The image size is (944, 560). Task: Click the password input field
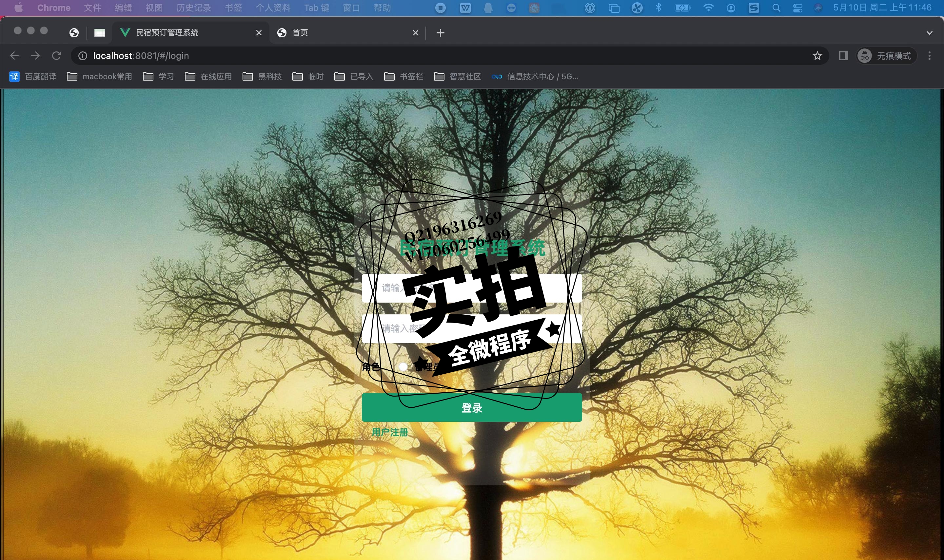472,329
